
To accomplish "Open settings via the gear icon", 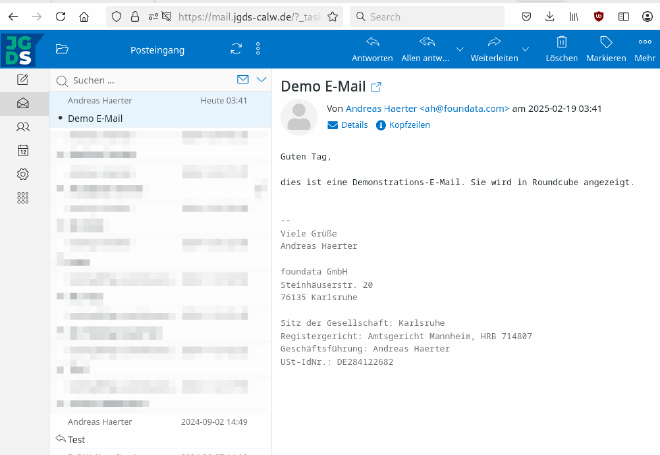I will click(23, 174).
